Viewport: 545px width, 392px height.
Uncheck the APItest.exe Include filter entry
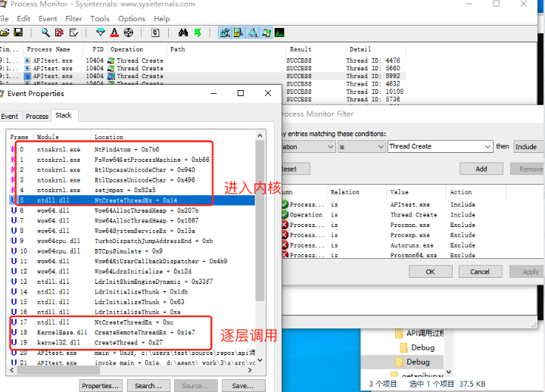tap(285, 204)
